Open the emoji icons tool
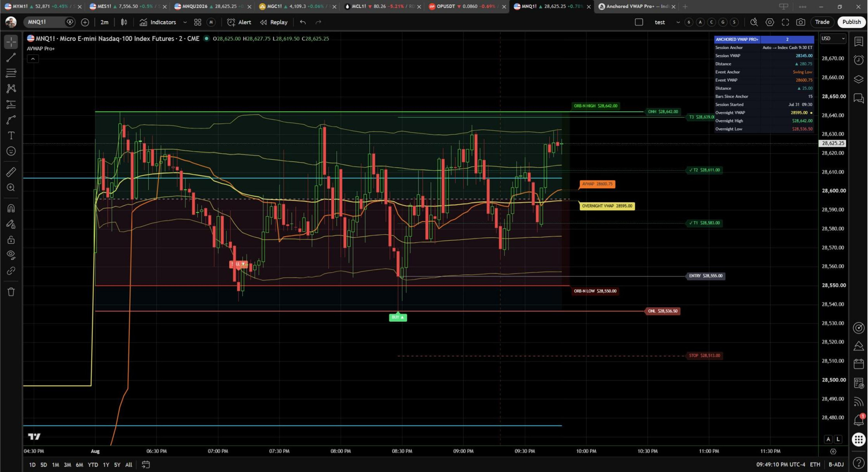The image size is (868, 472). click(11, 151)
